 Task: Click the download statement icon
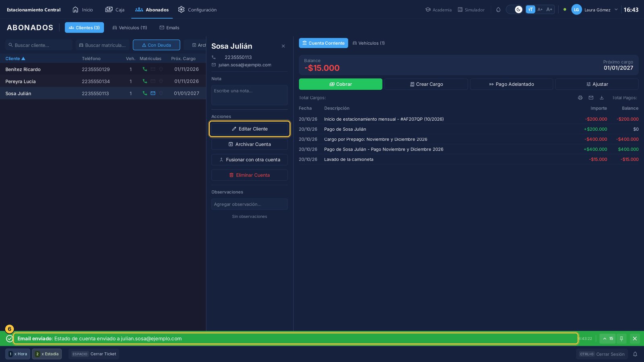[602, 98]
